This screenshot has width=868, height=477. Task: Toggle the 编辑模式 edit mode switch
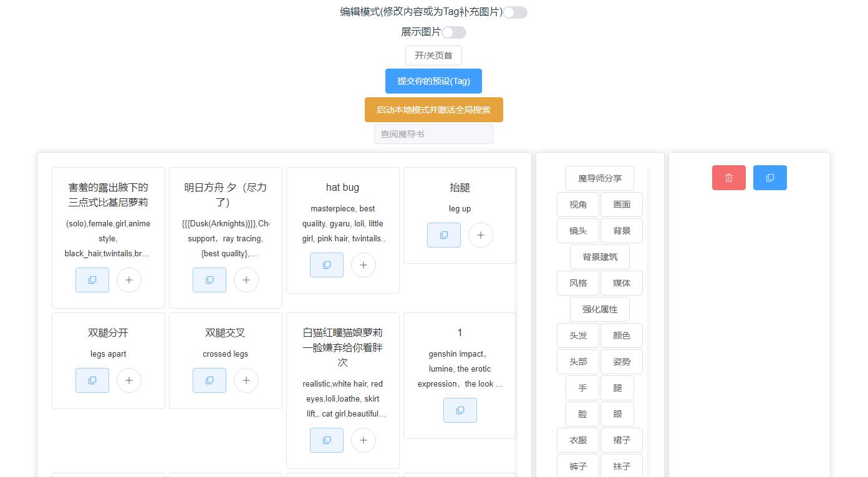coord(515,12)
